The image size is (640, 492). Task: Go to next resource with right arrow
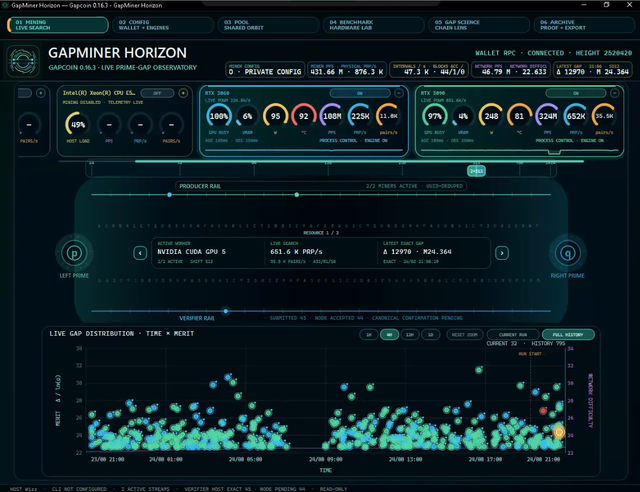coord(502,253)
